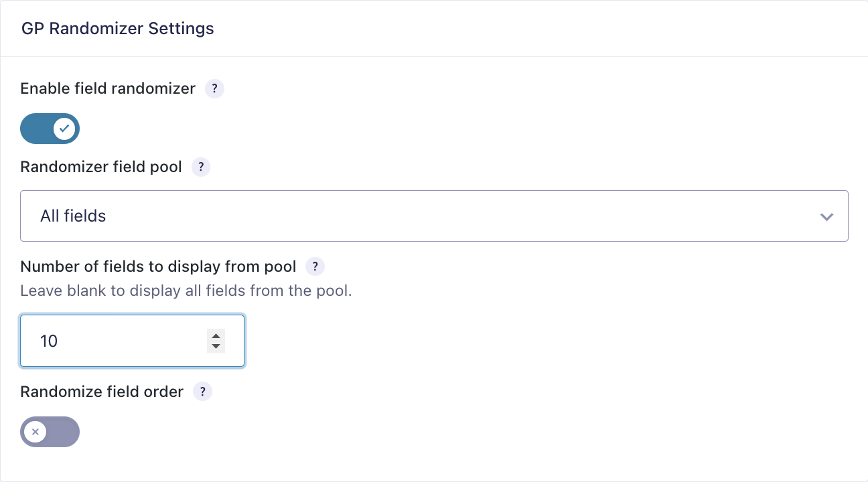Screen dimensions: 868x482
Task: Click the Leave blank to display all fields hint
Action: coord(186,291)
